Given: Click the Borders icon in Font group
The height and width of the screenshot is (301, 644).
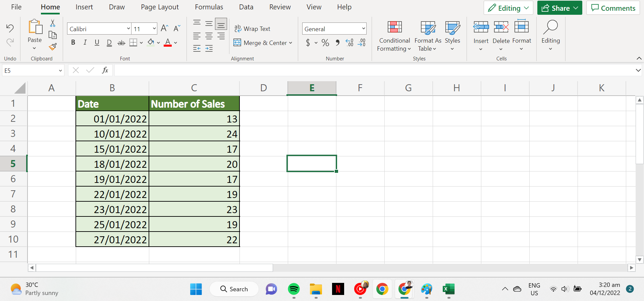Looking at the screenshot, I should 133,43.
